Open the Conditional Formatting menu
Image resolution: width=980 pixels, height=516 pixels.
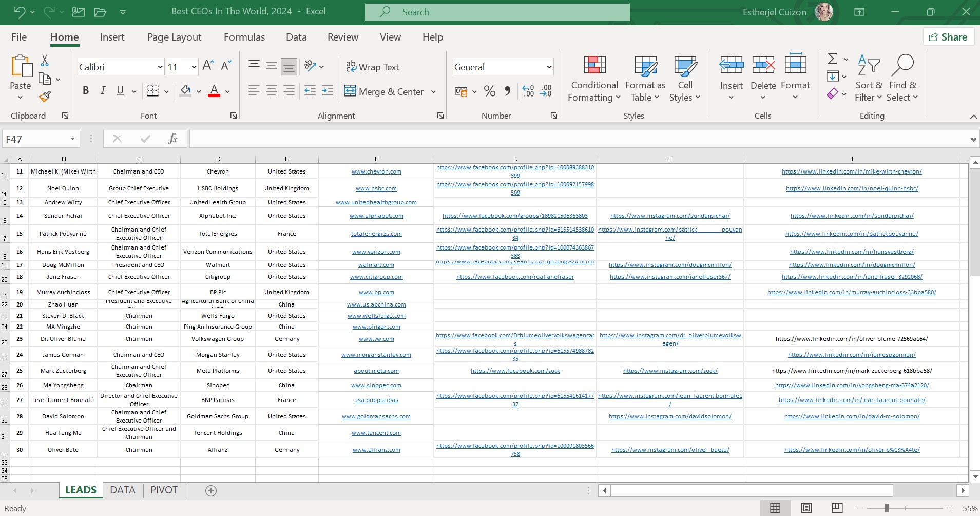[x=594, y=78]
